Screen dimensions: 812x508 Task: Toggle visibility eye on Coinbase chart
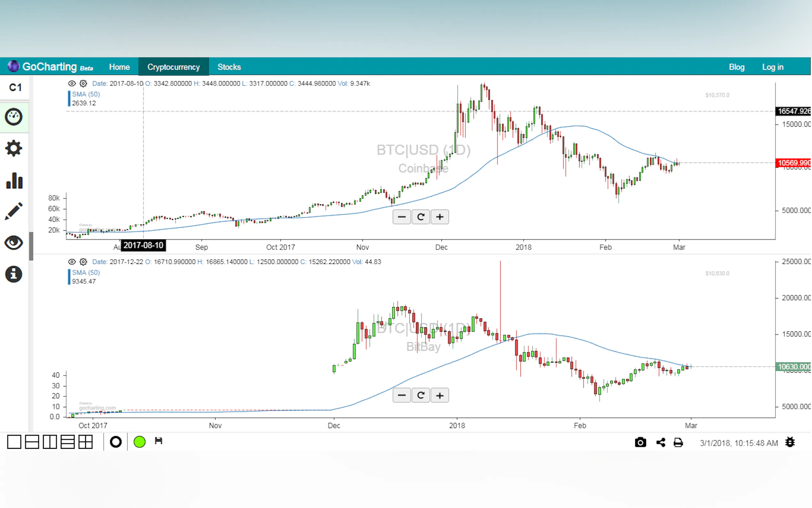(72, 83)
